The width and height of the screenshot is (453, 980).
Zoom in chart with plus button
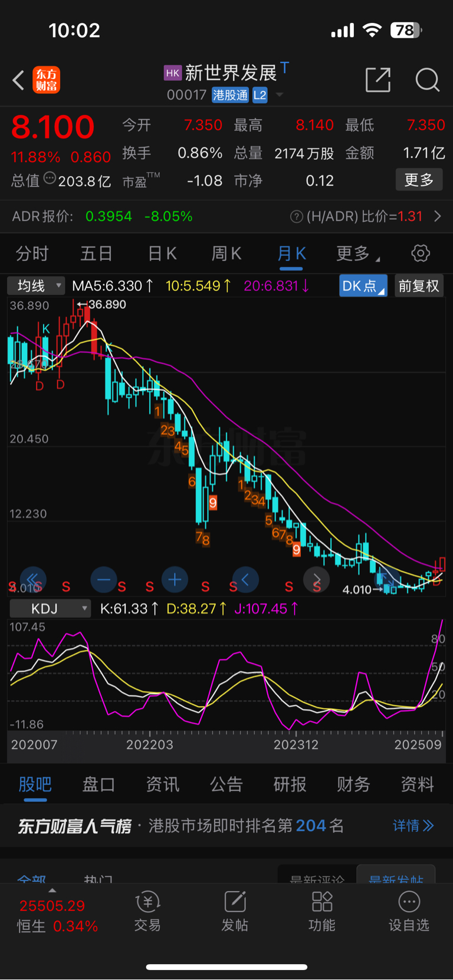(175, 579)
